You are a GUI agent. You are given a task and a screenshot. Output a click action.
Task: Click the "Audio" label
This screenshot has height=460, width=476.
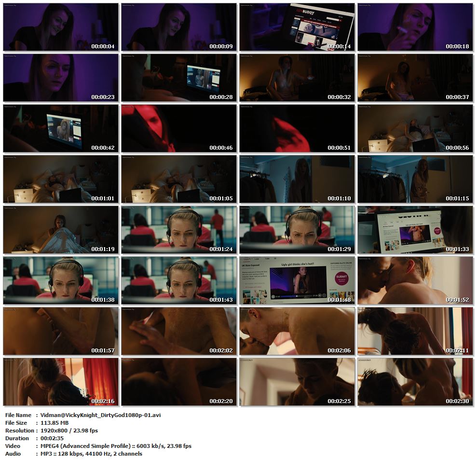(13, 454)
